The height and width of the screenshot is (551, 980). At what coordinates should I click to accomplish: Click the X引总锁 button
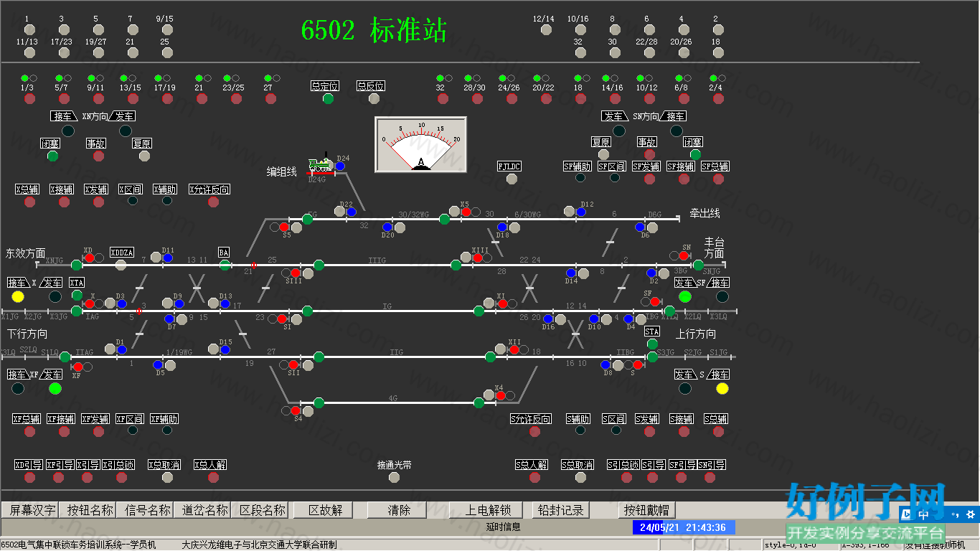point(121,477)
